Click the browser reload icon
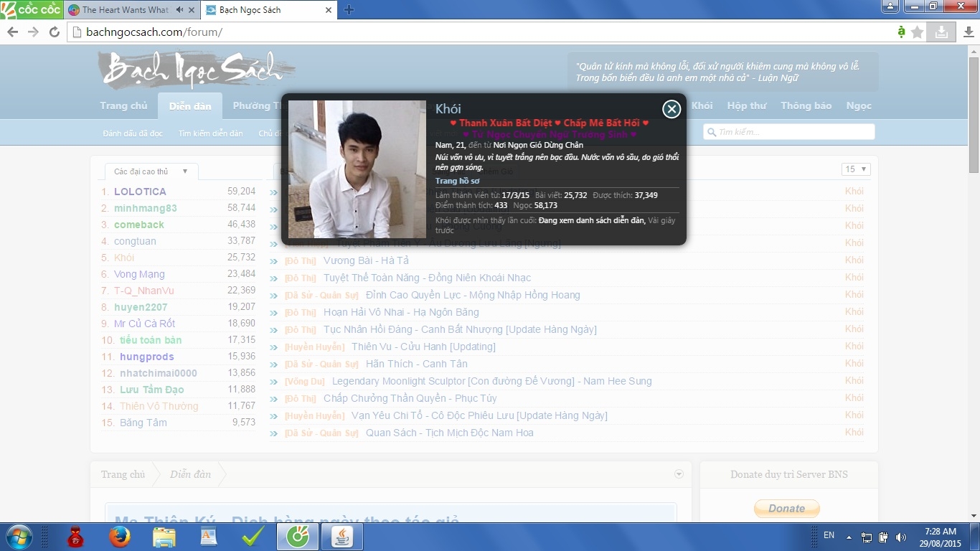This screenshot has width=980, height=551. [x=54, y=32]
